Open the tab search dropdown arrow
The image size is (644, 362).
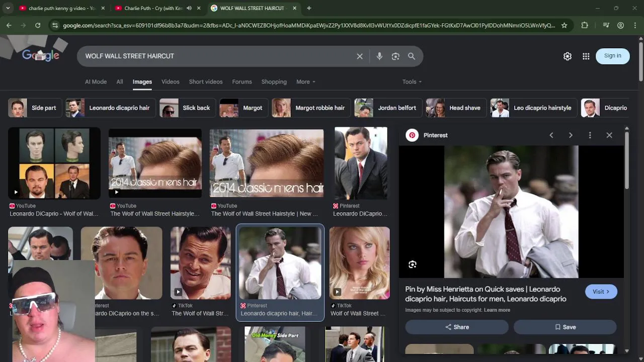8,8
